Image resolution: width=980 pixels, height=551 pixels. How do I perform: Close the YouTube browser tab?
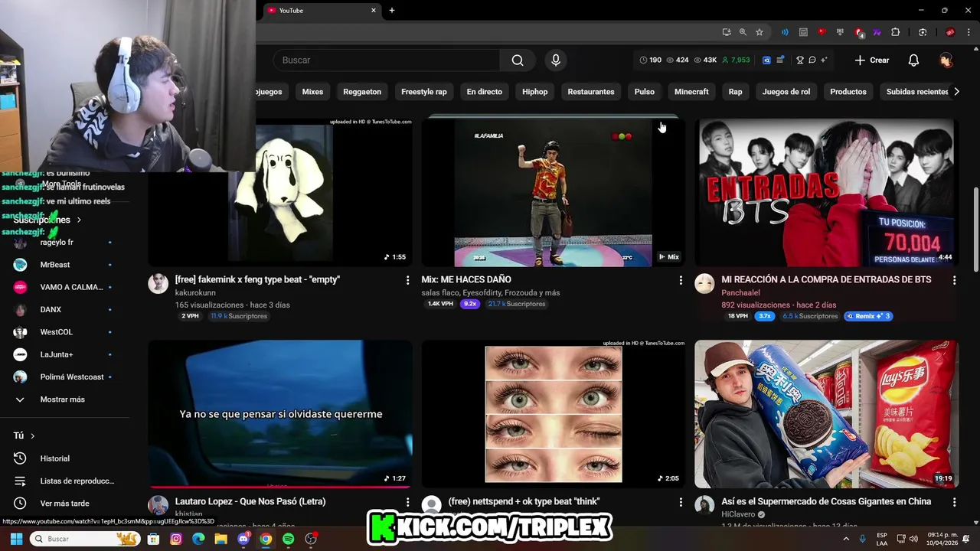[374, 11]
